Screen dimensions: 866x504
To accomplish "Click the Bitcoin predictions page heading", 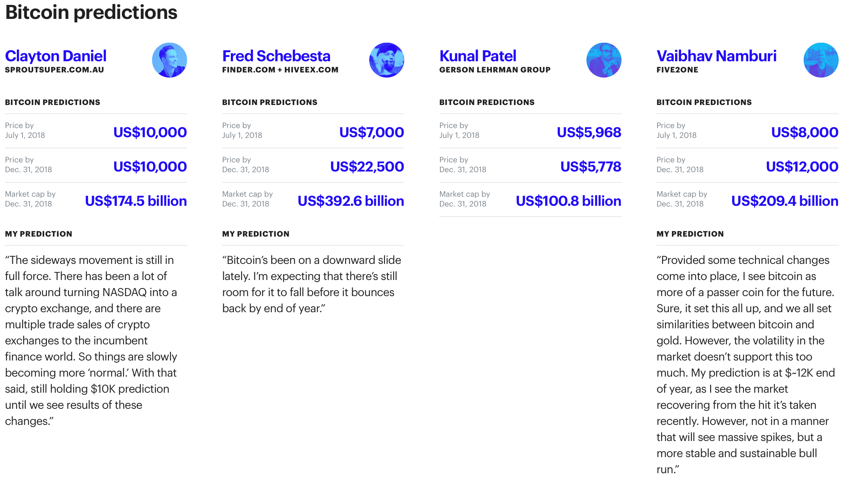I will pyautogui.click(x=91, y=12).
